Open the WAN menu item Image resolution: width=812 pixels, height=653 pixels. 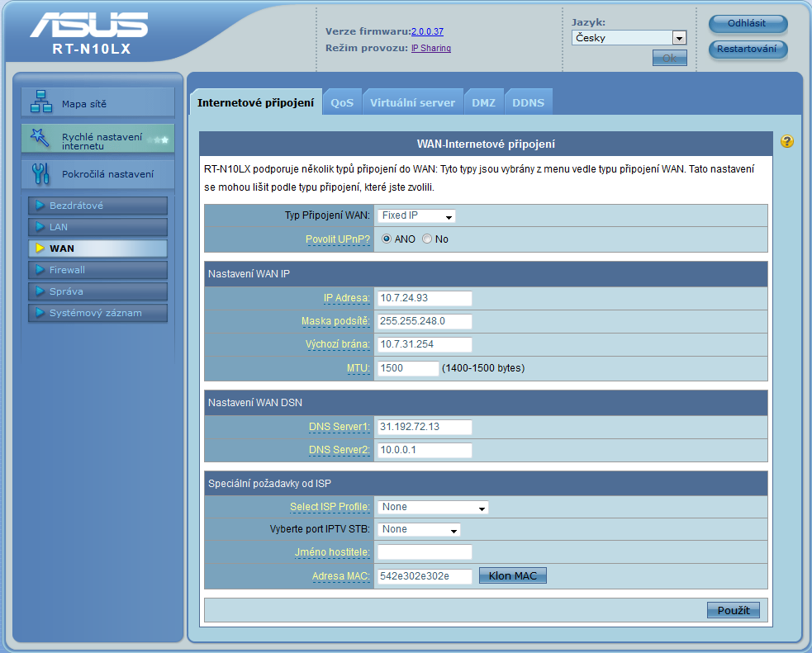coord(97,248)
